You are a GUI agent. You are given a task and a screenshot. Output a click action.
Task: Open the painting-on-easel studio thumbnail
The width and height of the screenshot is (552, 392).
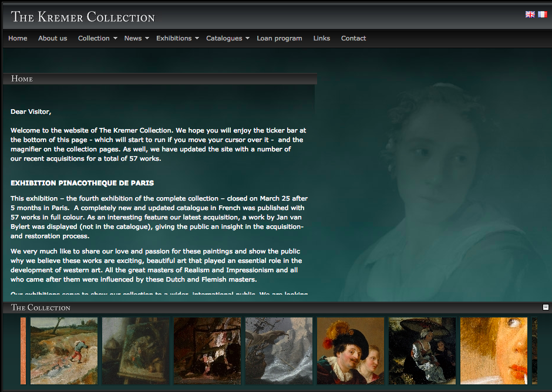[x=136, y=351]
